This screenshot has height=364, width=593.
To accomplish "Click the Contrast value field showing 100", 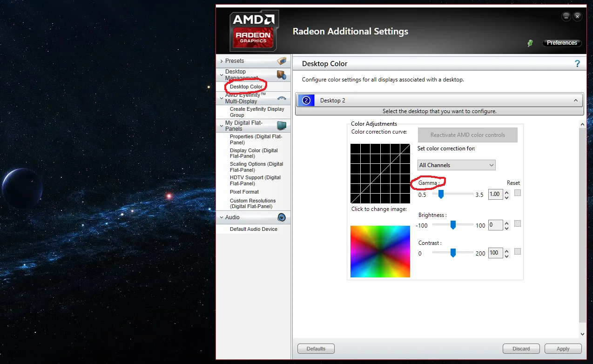I will (495, 253).
